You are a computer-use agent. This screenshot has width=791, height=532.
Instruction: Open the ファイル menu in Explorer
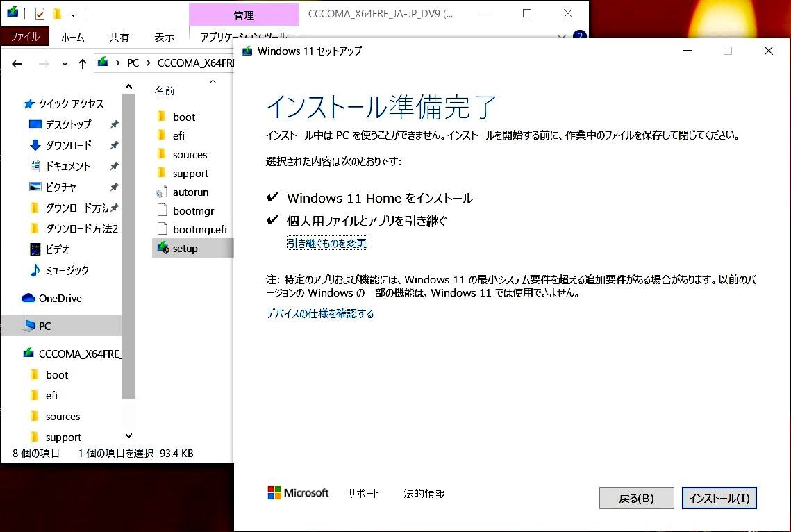pos(25,37)
